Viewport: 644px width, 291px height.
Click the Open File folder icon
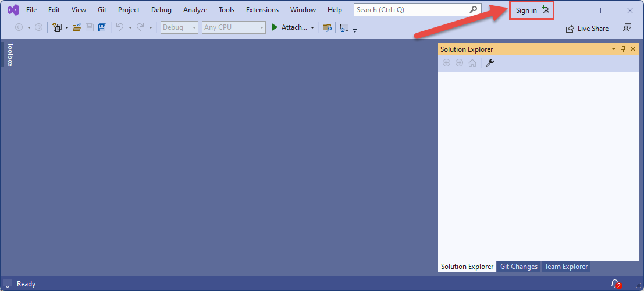click(x=76, y=27)
